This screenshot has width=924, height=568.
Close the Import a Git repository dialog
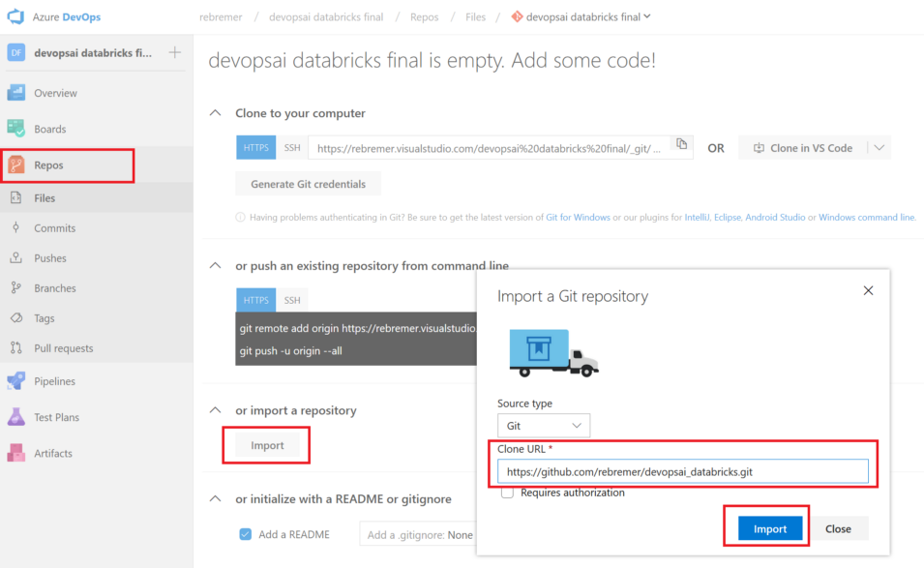point(868,290)
